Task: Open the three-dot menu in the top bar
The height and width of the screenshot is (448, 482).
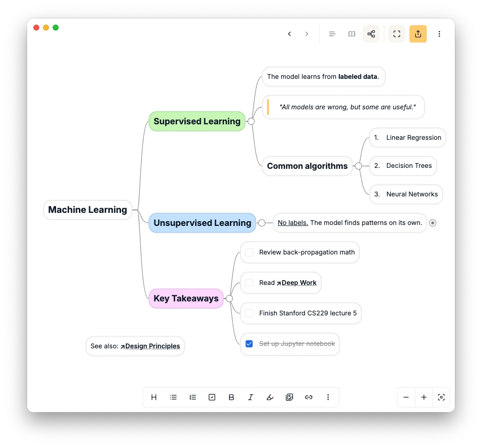Action: click(439, 34)
